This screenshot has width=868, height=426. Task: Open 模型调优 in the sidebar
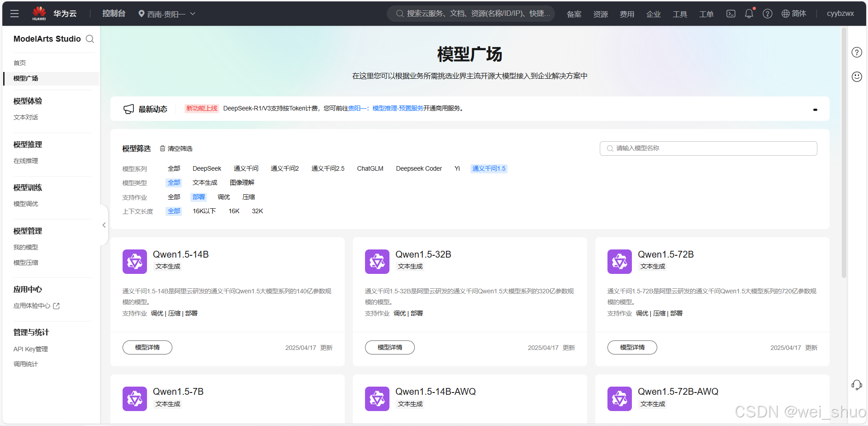[x=26, y=204]
